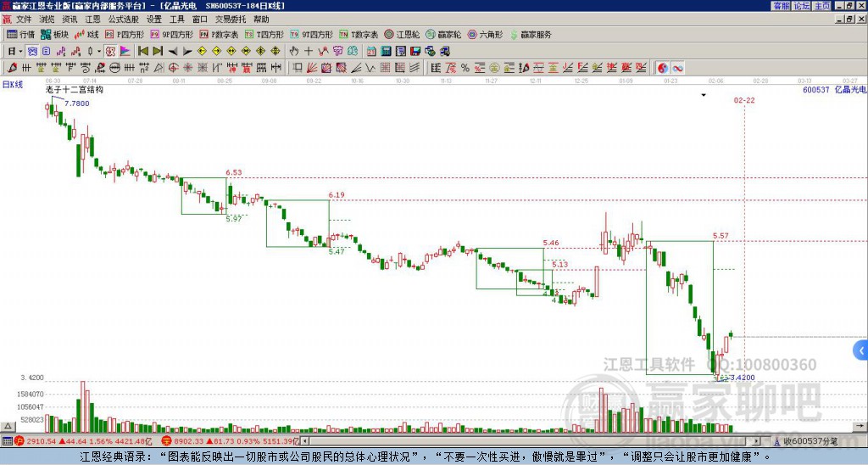868x465 pixels.
Task: Open the 江恩 menu
Action: 92,20
